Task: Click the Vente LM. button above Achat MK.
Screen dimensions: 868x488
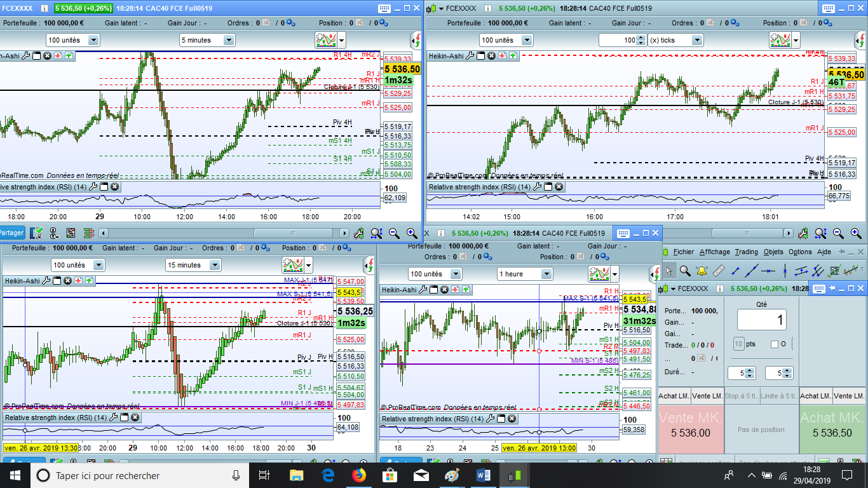Action: 850,396
